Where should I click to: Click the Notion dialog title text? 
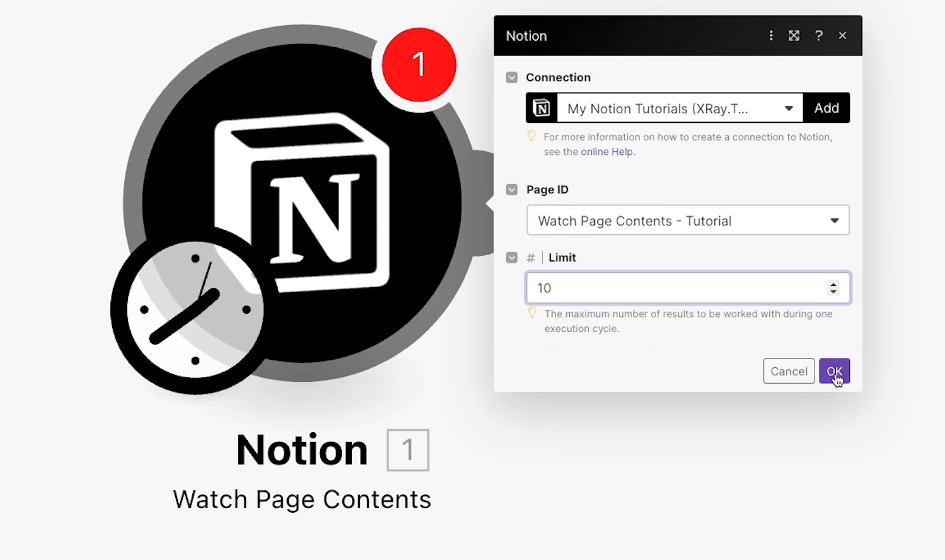pos(526,36)
